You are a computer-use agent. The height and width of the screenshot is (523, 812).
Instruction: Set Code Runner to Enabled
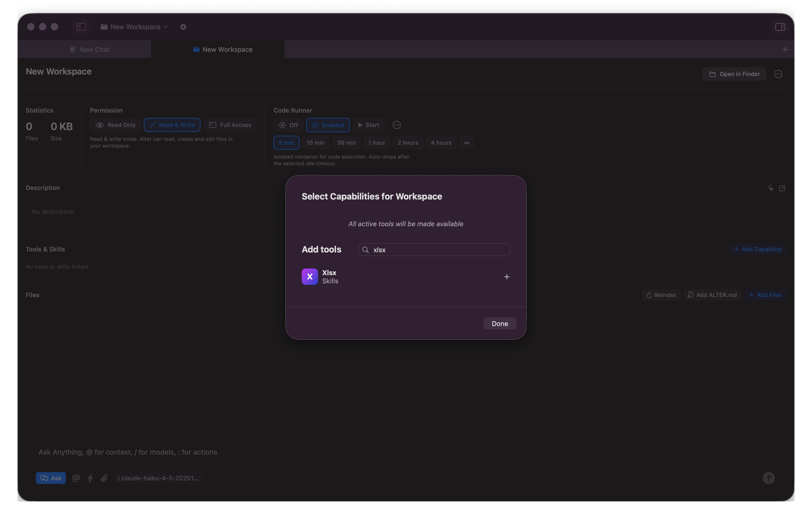point(328,125)
